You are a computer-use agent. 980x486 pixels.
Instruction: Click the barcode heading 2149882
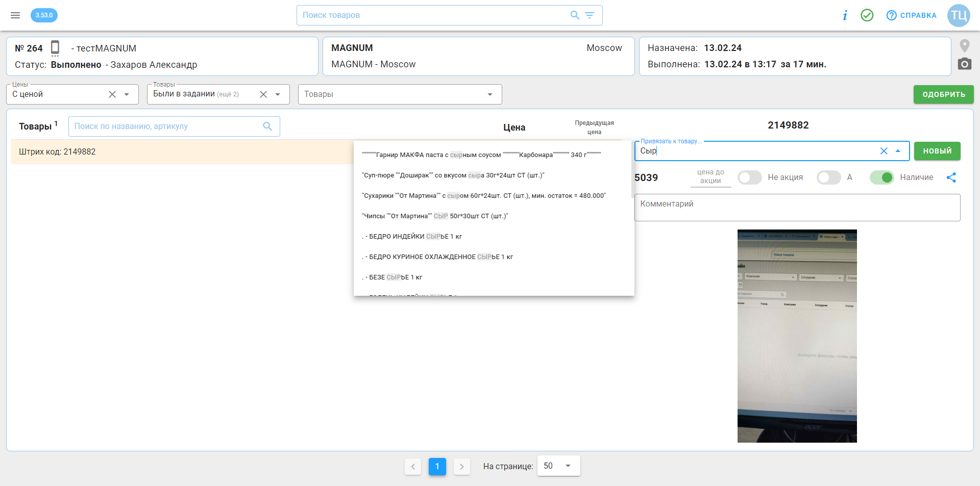(788, 125)
